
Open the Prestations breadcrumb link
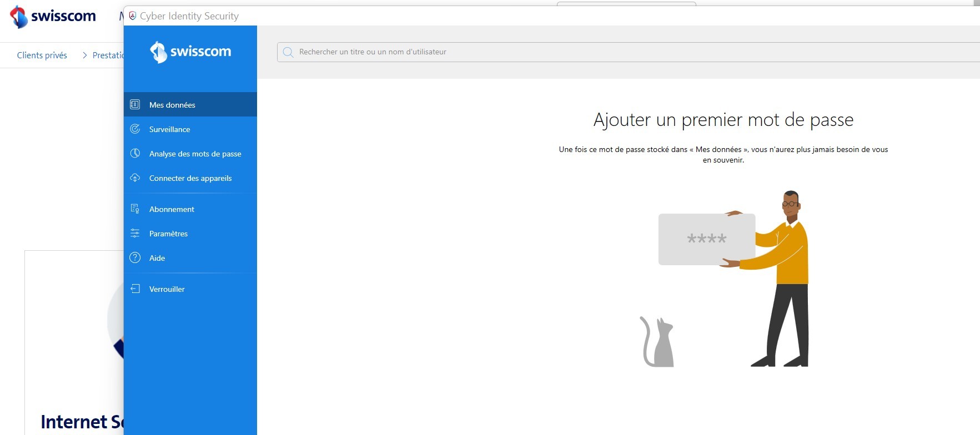click(x=108, y=55)
